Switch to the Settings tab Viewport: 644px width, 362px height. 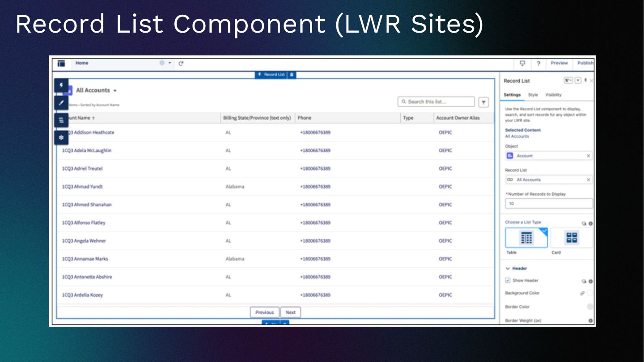point(512,95)
